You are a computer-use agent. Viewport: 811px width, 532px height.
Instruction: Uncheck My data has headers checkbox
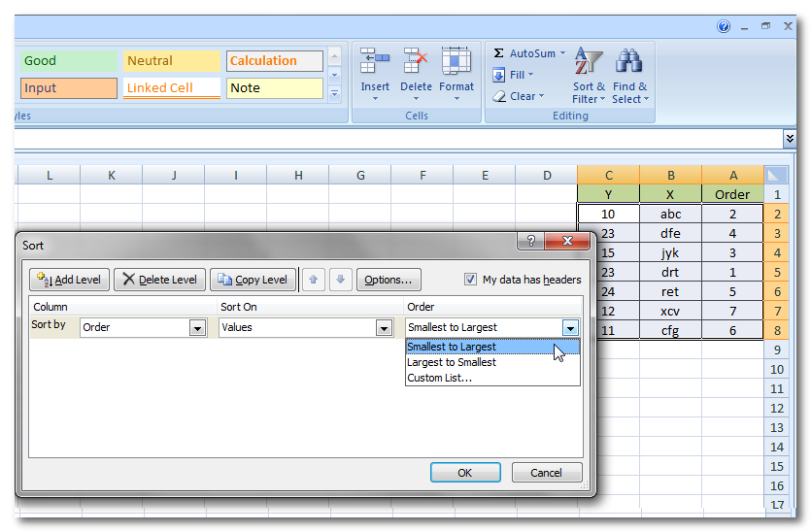point(471,280)
